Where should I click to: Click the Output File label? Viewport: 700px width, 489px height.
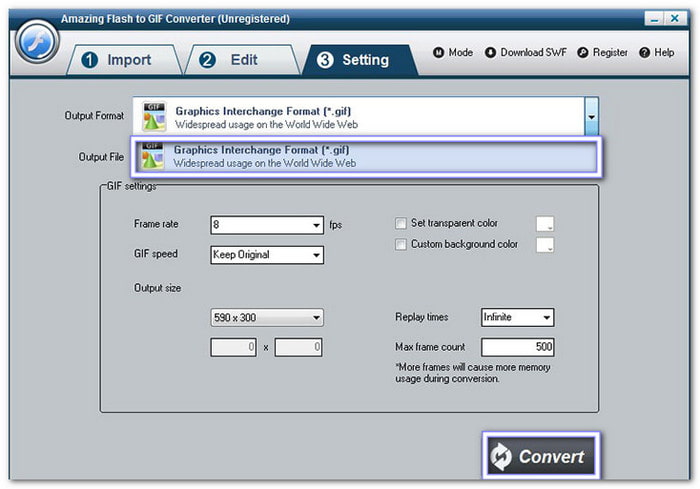[x=101, y=157]
